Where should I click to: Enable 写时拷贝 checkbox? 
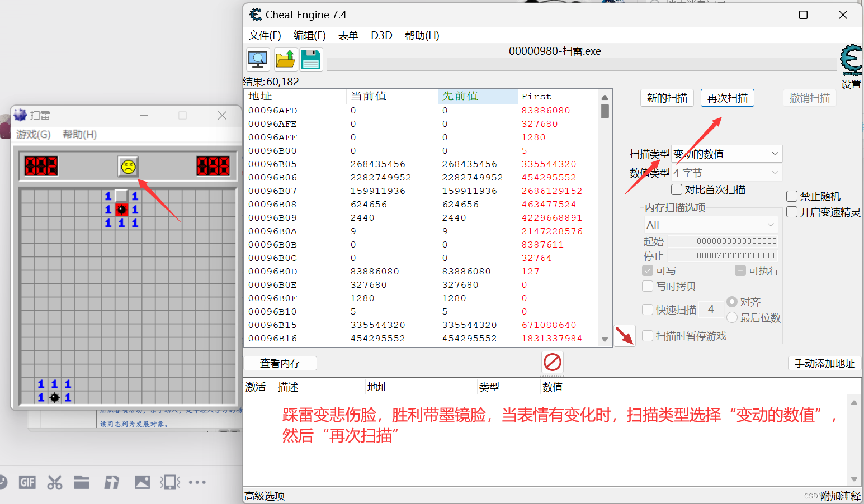pyautogui.click(x=648, y=286)
